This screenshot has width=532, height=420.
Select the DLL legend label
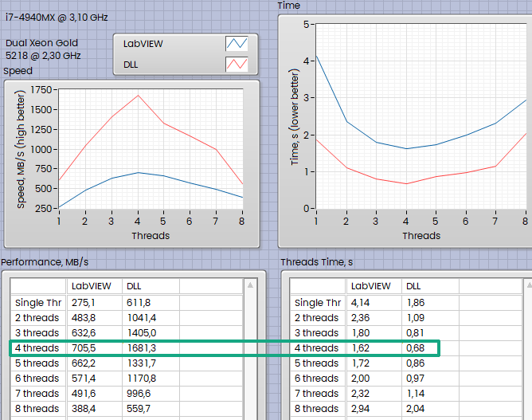click(131, 65)
